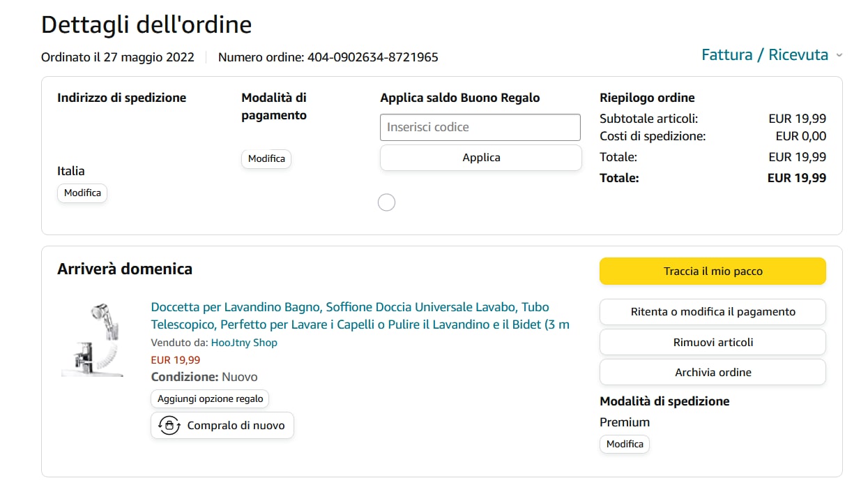Click Modifica under Modalità di pagamento
This screenshot has width=868, height=492.
point(266,158)
